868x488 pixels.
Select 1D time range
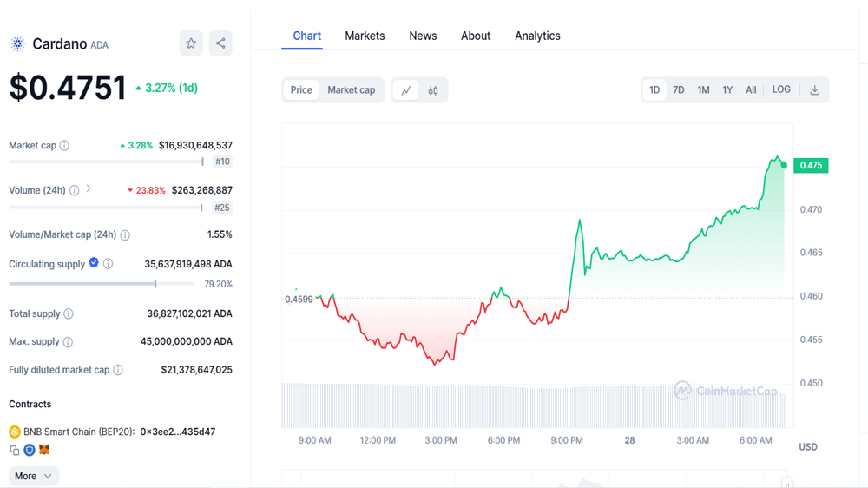coord(654,90)
